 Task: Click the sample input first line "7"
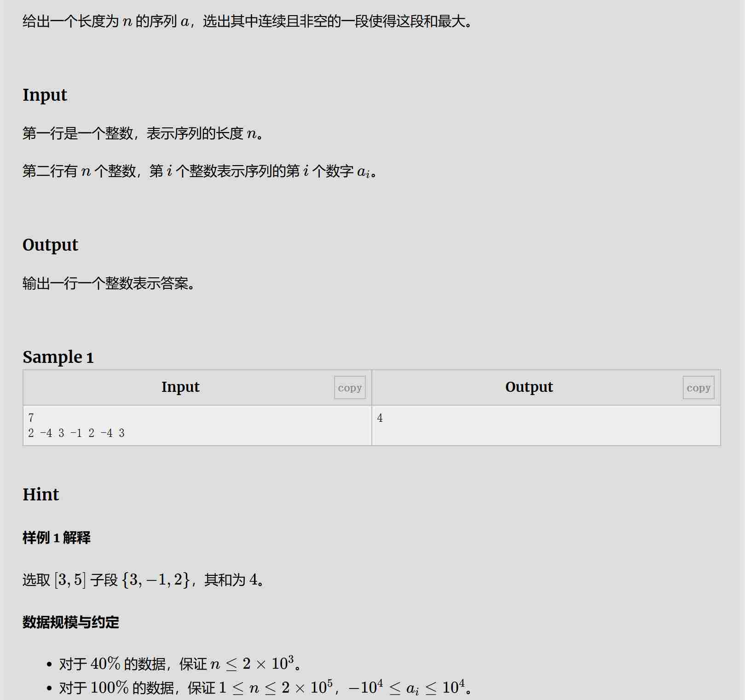click(31, 418)
